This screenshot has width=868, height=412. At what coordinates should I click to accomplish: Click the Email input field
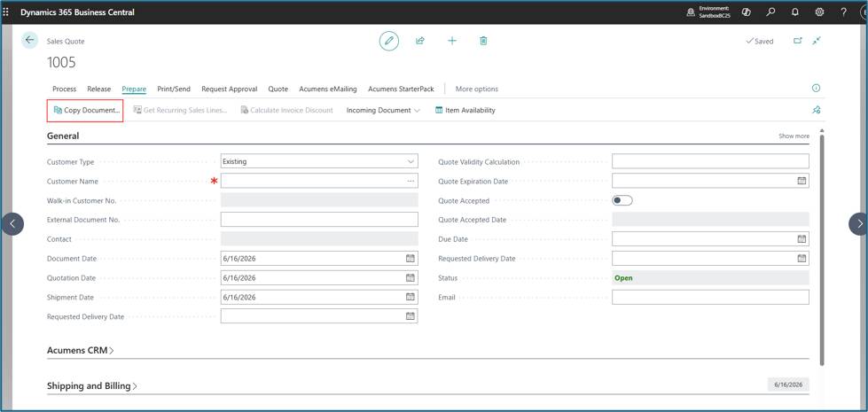click(x=710, y=297)
